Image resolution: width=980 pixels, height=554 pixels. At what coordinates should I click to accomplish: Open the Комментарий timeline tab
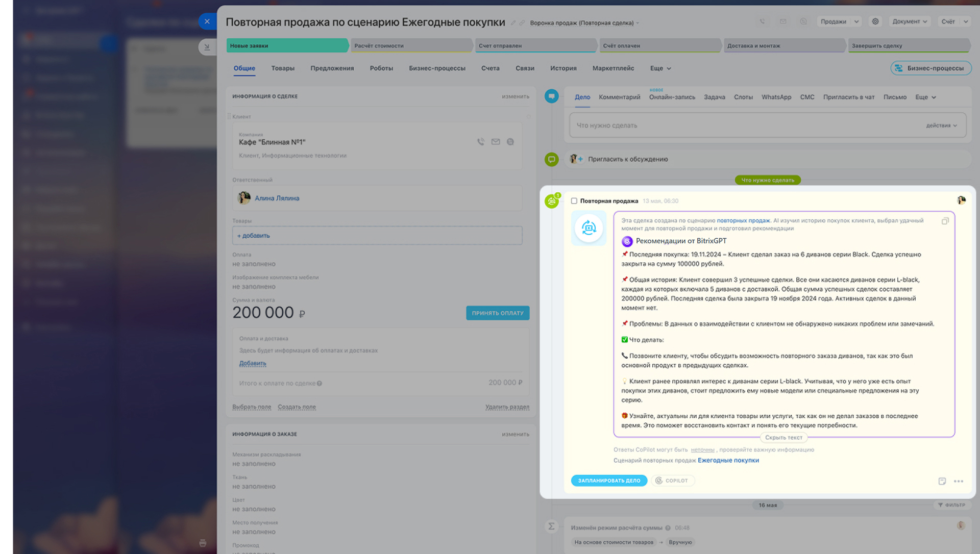(x=619, y=97)
